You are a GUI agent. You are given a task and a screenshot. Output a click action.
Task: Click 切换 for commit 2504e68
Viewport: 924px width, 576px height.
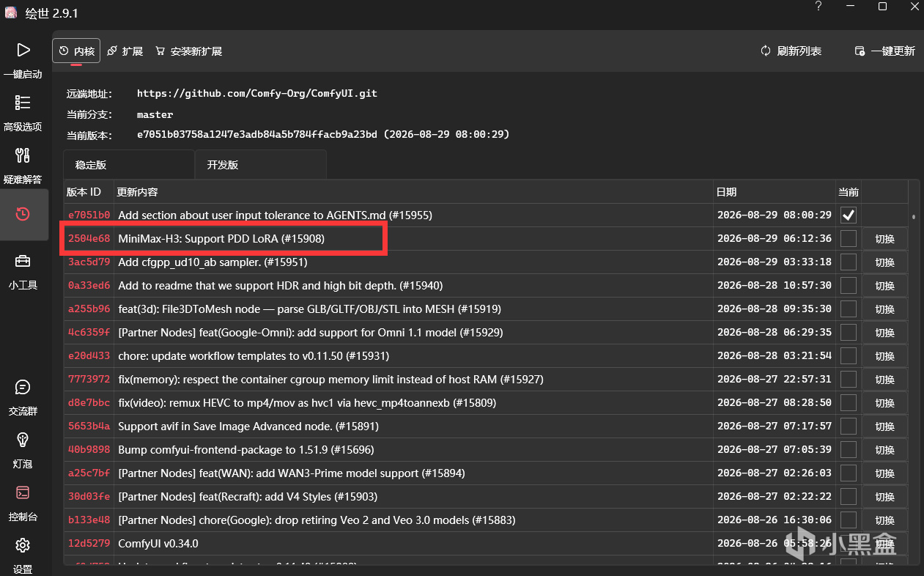coord(884,239)
